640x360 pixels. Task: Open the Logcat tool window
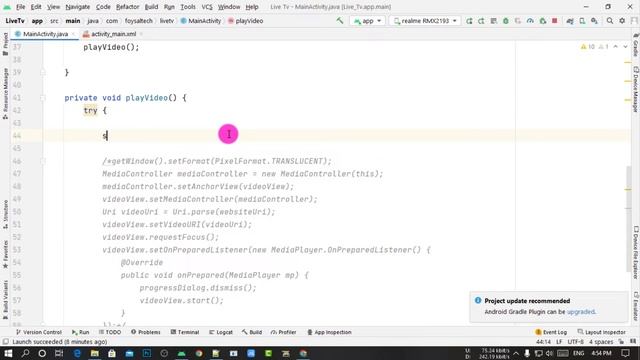(x=220, y=332)
